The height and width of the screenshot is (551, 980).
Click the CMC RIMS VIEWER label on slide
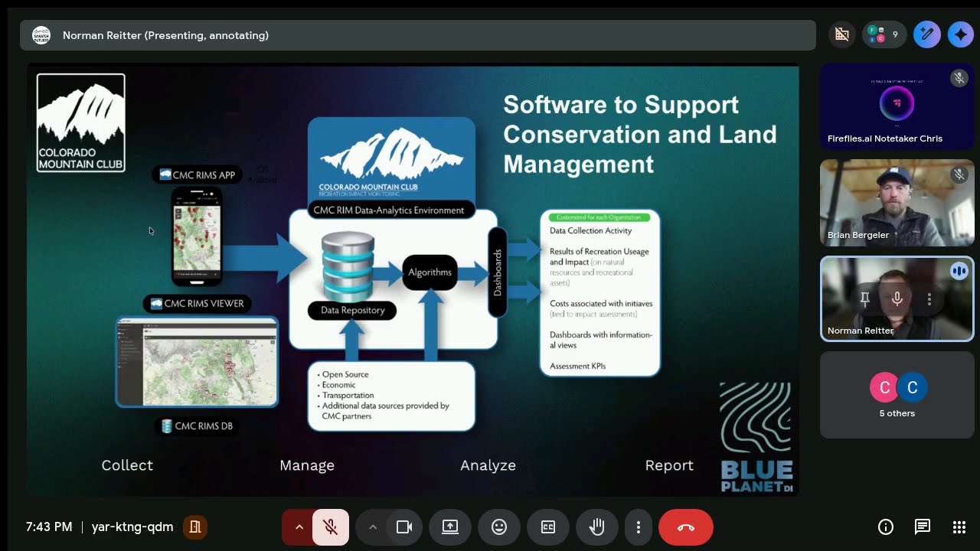(x=198, y=304)
